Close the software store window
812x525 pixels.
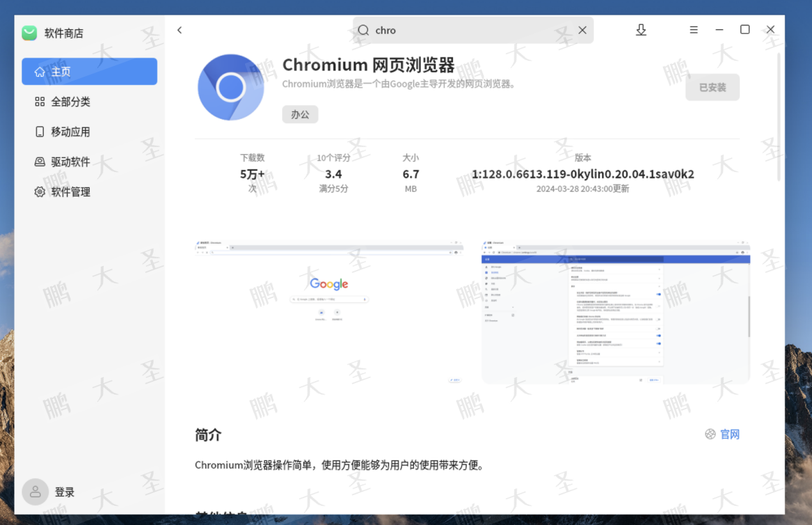click(770, 30)
